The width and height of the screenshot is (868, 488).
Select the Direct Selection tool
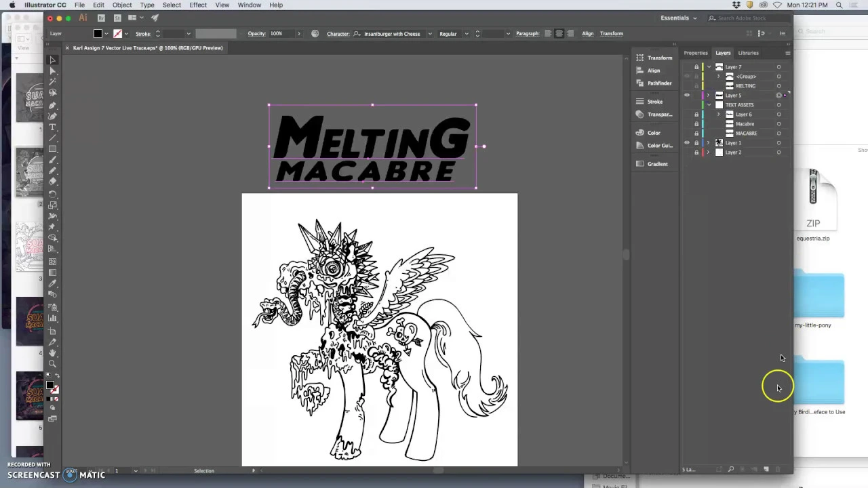(52, 71)
